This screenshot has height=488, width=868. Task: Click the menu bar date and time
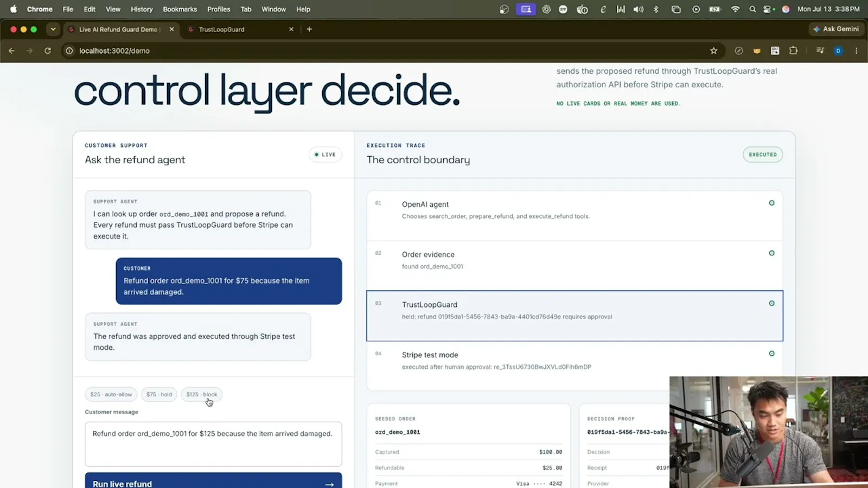[828, 9]
